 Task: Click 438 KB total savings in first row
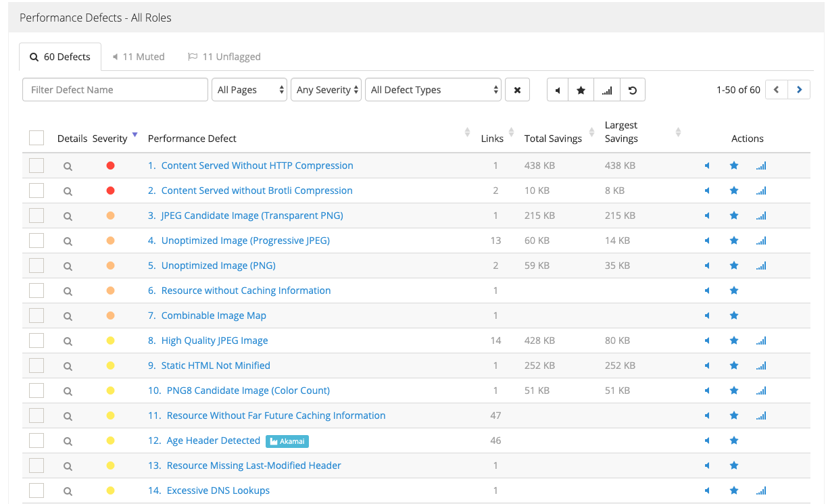[x=539, y=166]
